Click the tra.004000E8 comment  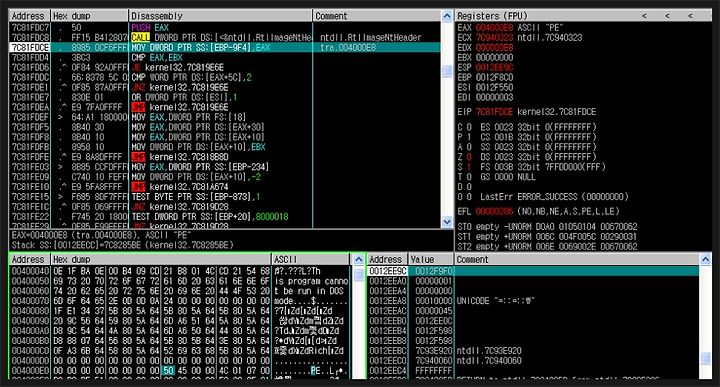[348, 47]
